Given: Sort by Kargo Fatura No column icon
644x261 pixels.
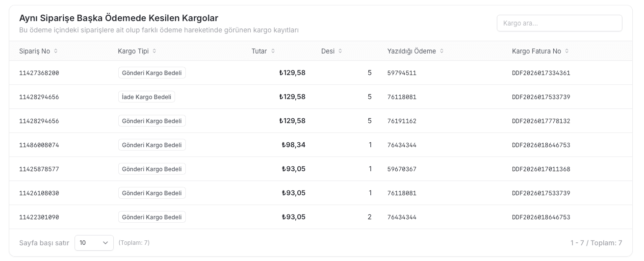Looking at the screenshot, I should coord(567,51).
